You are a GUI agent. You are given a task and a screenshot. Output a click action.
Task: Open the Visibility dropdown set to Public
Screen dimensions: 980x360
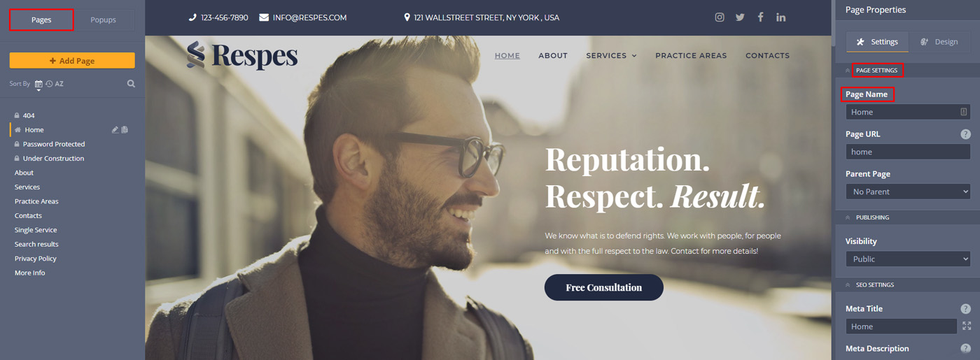coord(908,259)
